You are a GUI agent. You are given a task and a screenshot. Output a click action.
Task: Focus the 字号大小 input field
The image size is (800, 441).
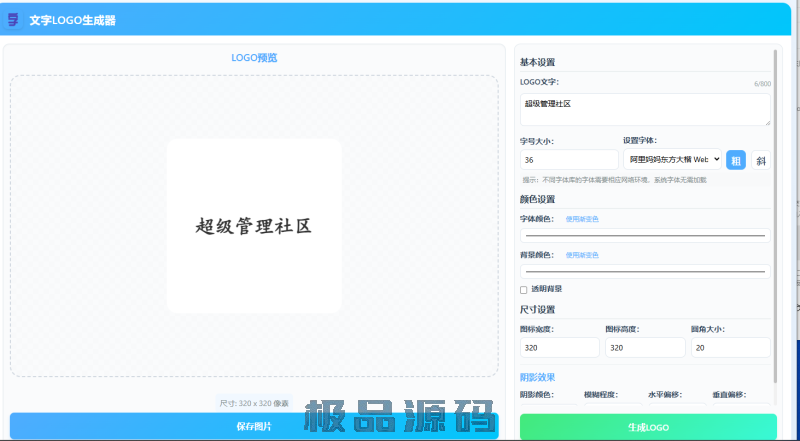click(x=569, y=160)
